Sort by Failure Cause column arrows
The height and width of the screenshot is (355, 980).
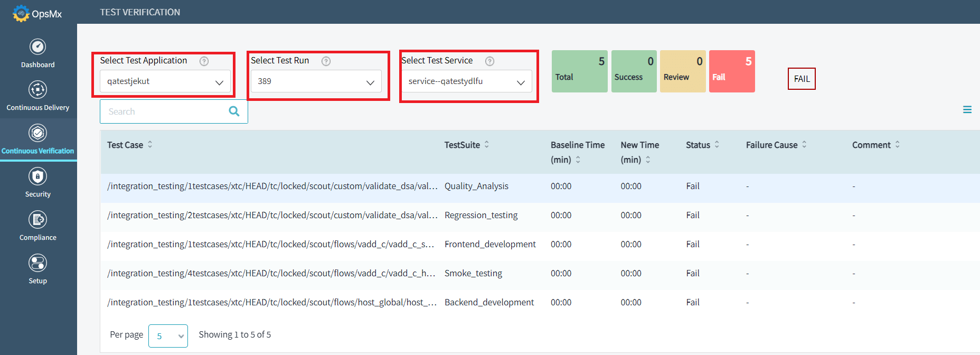[x=804, y=144]
